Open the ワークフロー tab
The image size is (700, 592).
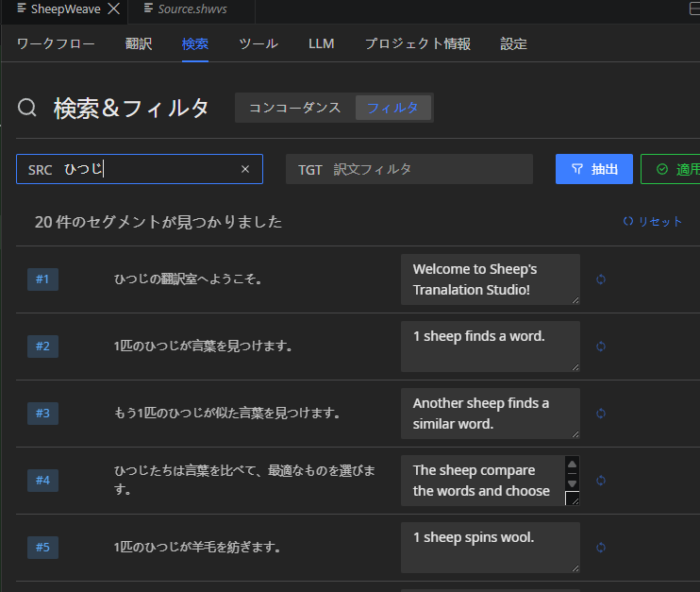click(x=56, y=43)
